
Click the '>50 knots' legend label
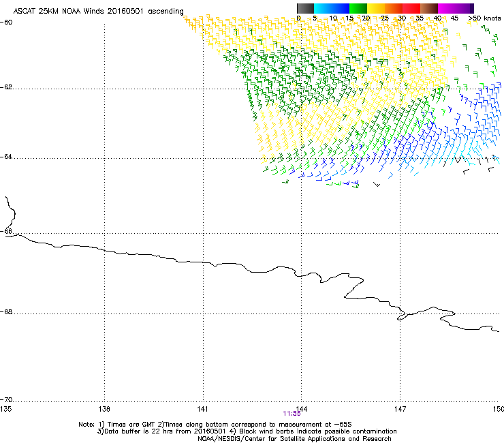click(484, 18)
